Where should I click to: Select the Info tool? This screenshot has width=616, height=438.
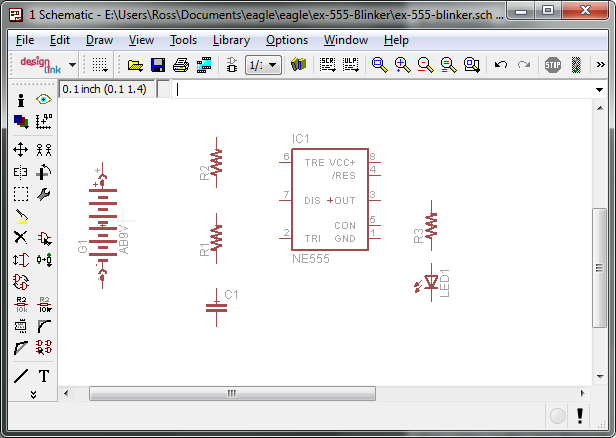tap(21, 100)
